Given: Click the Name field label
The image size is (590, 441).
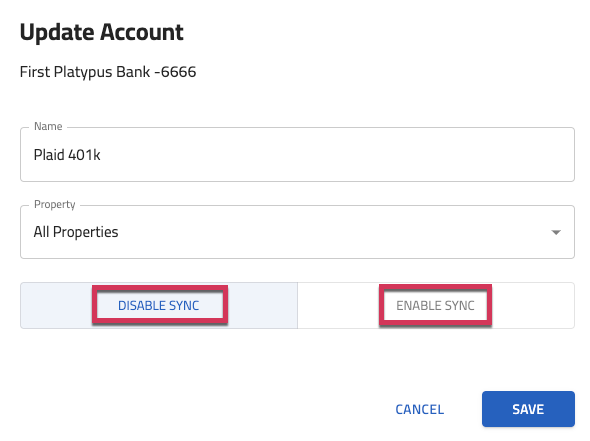Looking at the screenshot, I should tap(48, 126).
